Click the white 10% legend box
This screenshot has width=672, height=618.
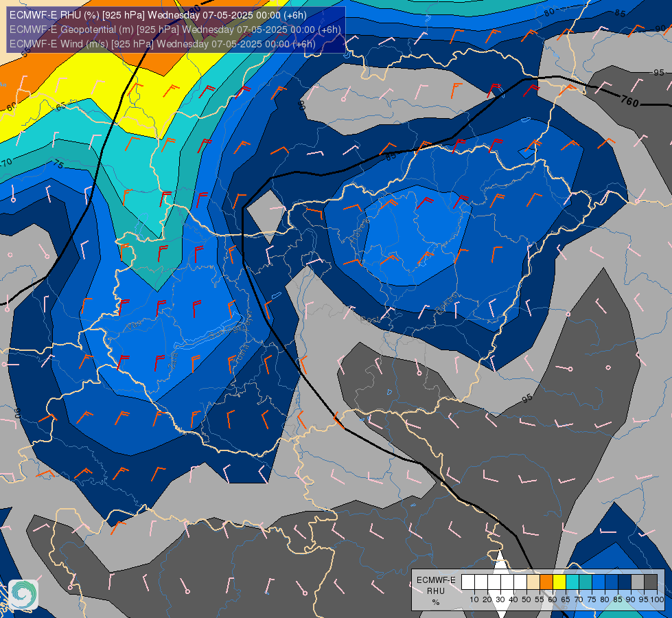click(x=468, y=582)
